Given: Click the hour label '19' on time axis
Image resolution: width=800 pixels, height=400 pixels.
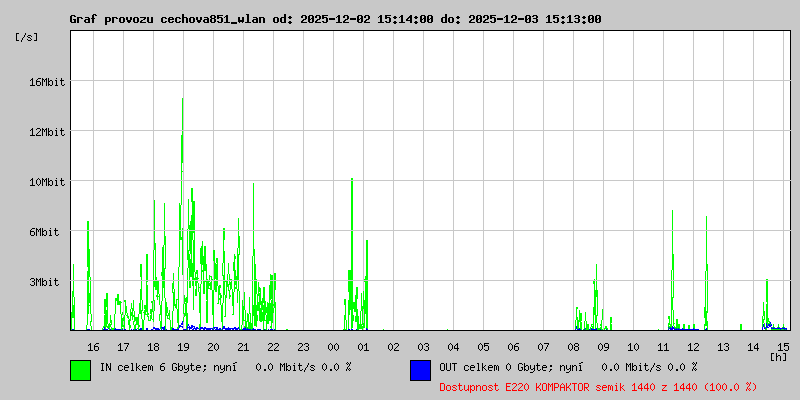Looking at the screenshot, I should tap(183, 347).
